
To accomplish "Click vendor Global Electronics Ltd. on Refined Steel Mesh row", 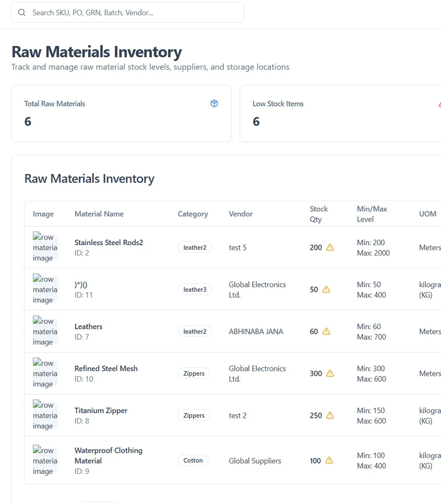I will 257,374.
